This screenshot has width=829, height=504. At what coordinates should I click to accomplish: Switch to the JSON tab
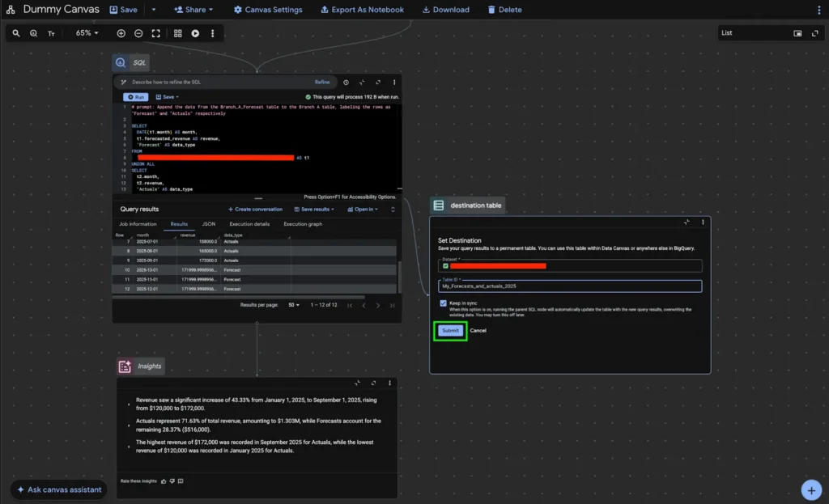click(208, 224)
